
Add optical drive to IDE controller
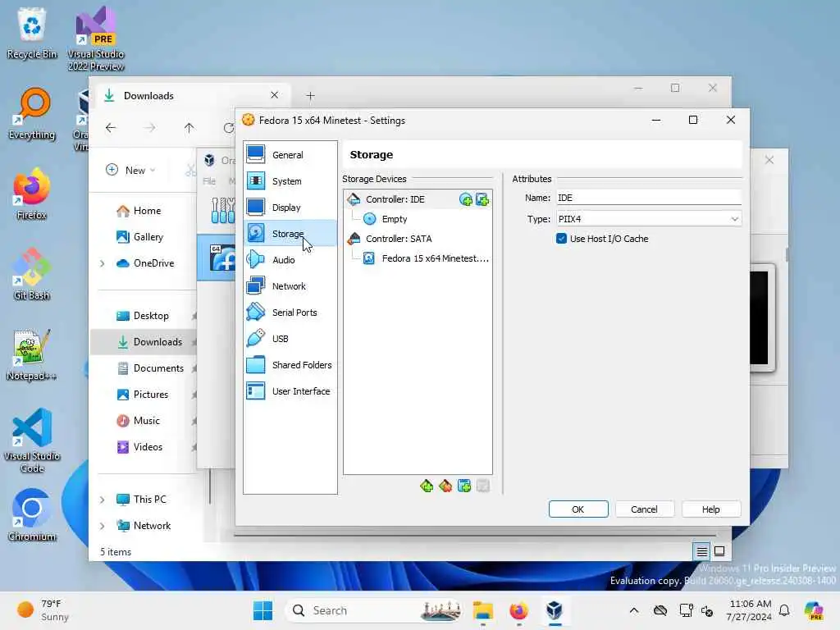coord(466,200)
